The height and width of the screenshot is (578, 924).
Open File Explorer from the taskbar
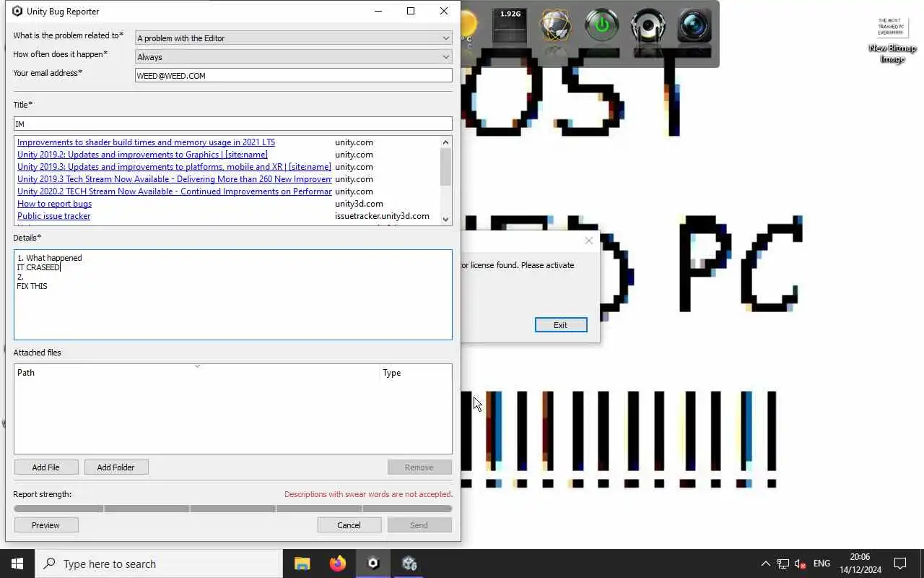(x=302, y=564)
